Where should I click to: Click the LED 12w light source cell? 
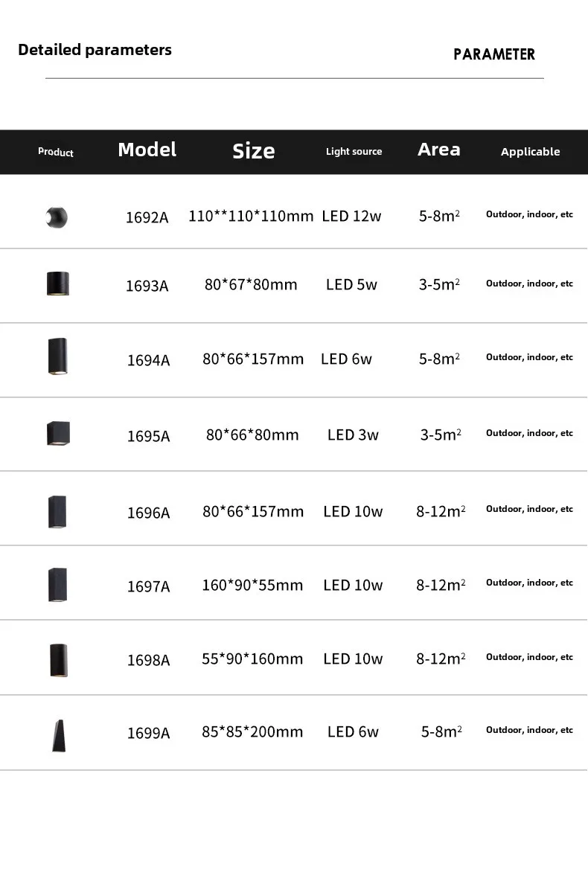(351, 216)
